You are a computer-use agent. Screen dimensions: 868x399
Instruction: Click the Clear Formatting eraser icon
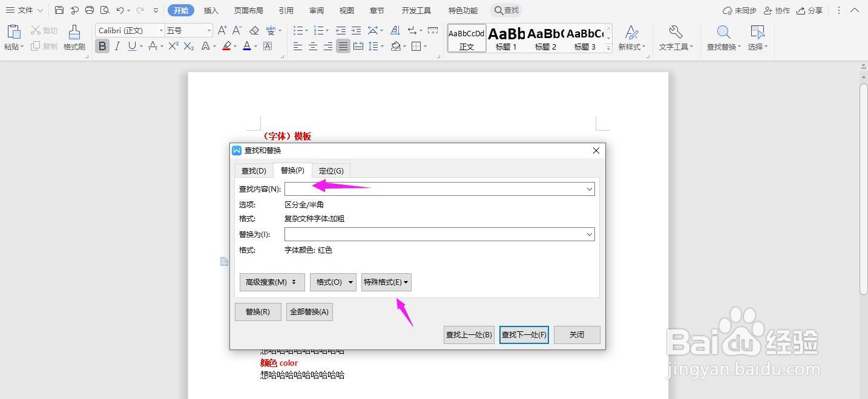254,30
